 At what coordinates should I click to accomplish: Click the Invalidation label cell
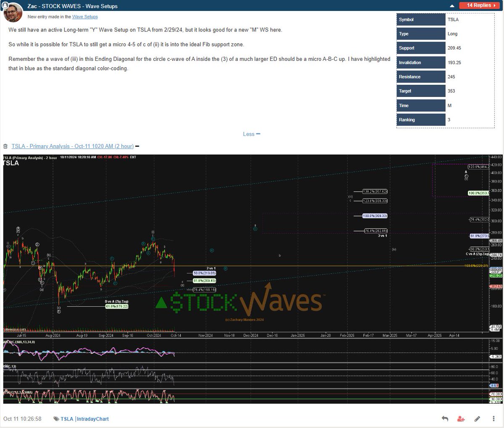421,63
